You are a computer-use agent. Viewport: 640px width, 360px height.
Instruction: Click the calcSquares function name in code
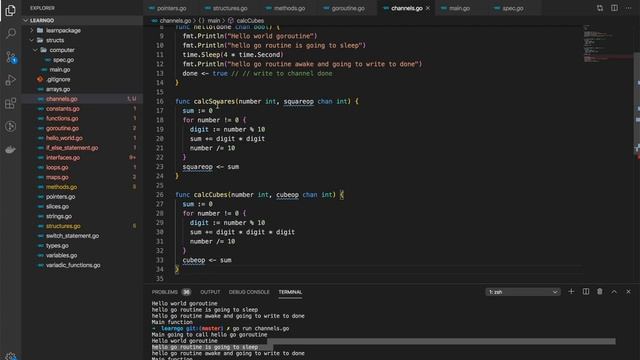pyautogui.click(x=214, y=101)
